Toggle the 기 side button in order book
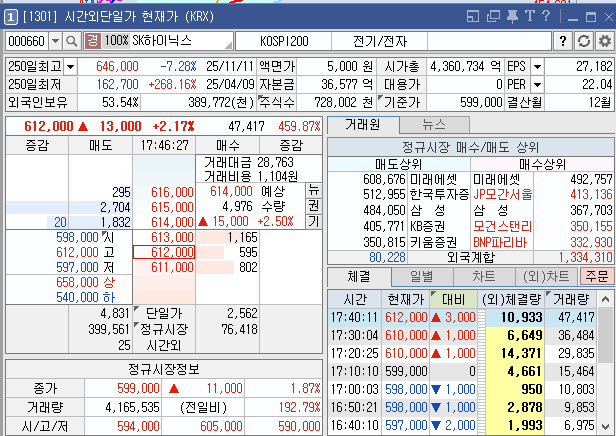 click(314, 221)
